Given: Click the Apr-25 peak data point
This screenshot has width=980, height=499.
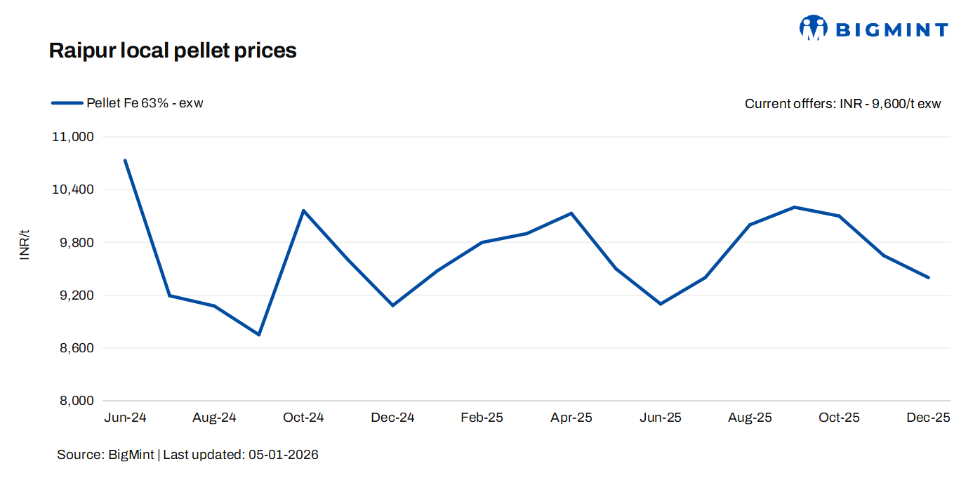Looking at the screenshot, I should point(571,213).
